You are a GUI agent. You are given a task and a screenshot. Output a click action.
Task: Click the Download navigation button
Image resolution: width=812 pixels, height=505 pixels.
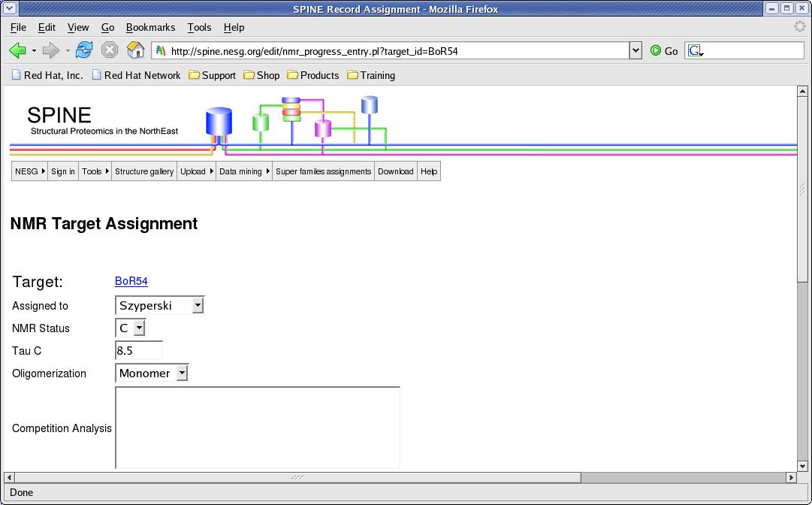395,171
